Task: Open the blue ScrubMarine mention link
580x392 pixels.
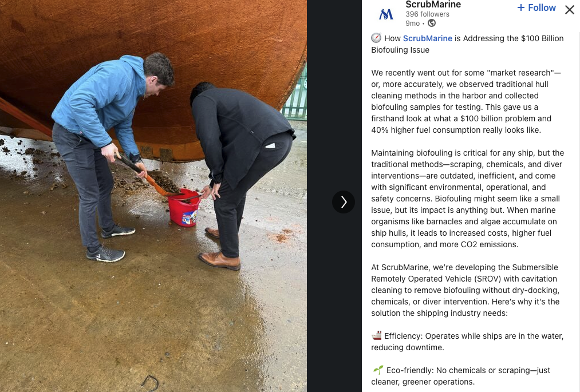Action: coord(427,38)
